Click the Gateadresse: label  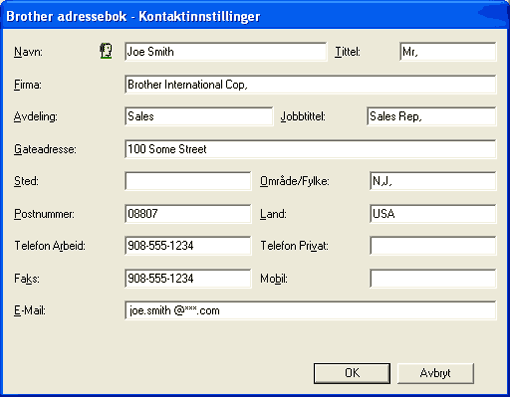tap(45, 149)
